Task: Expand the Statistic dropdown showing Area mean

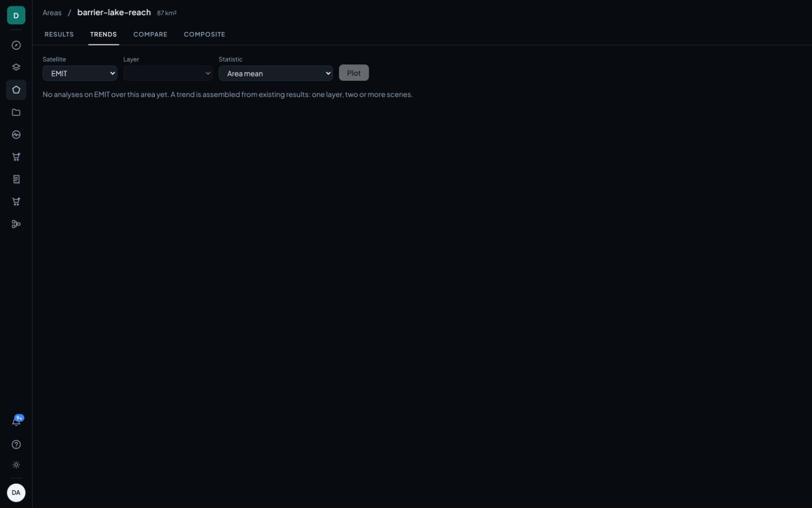Action: pyautogui.click(x=276, y=73)
